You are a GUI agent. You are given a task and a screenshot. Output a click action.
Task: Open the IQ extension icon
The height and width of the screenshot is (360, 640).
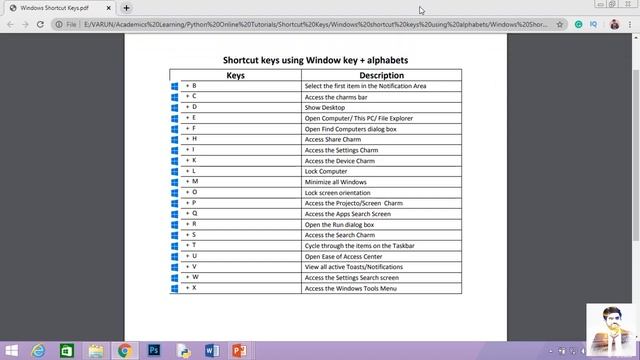coord(593,24)
